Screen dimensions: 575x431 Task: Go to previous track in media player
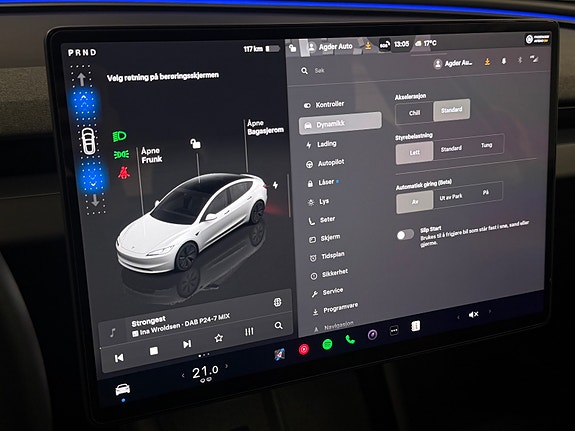[119, 358]
